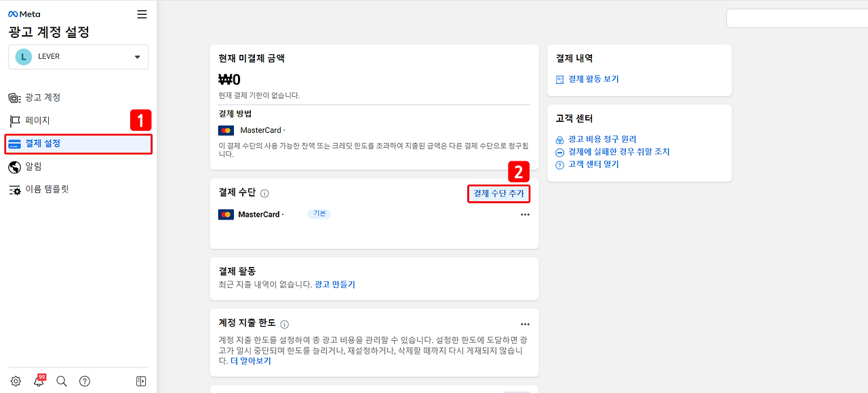The image size is (868, 393).
Task: Open the notification bell with 99 badge
Action: pos(39,381)
